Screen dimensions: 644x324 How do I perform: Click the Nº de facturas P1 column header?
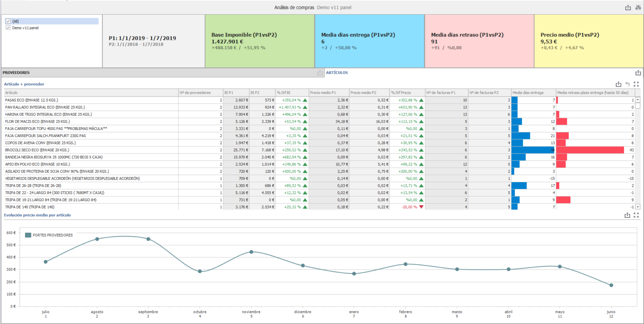pos(446,93)
